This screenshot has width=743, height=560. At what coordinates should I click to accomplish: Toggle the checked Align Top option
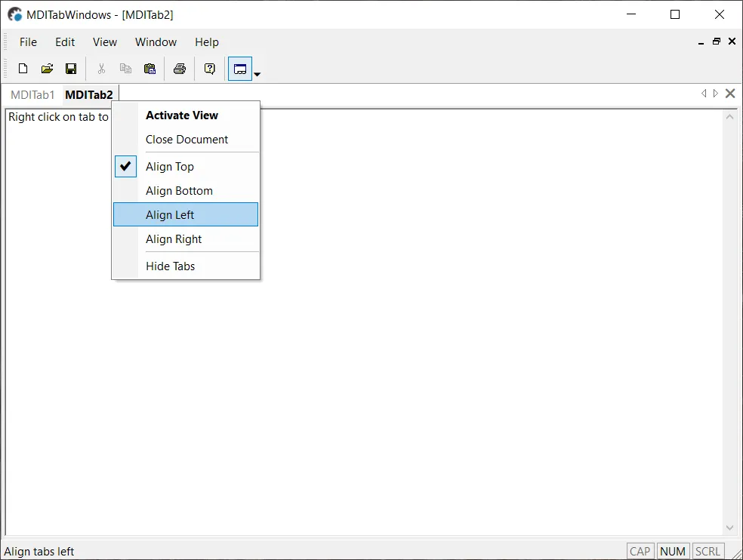pos(170,167)
